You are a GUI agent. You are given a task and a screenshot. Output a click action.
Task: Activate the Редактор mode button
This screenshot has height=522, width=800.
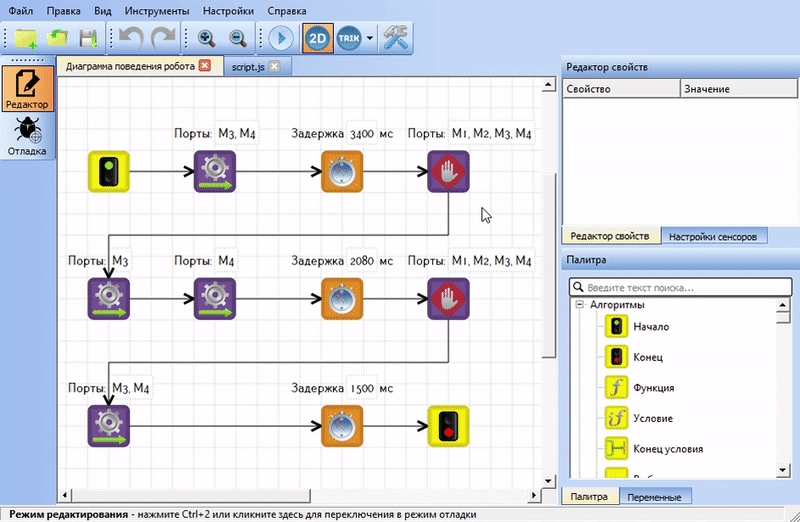tap(27, 87)
